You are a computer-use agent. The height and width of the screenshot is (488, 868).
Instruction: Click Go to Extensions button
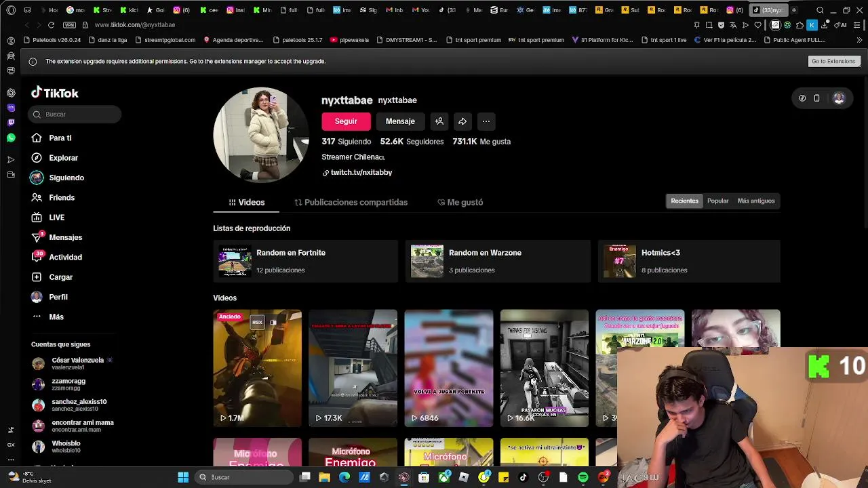[x=833, y=61]
